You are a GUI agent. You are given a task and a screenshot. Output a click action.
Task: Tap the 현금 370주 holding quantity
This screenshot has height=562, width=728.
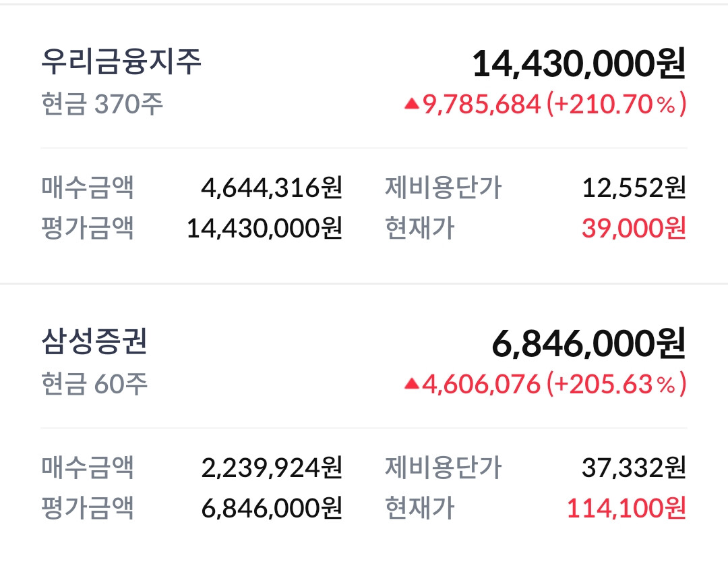point(102,105)
